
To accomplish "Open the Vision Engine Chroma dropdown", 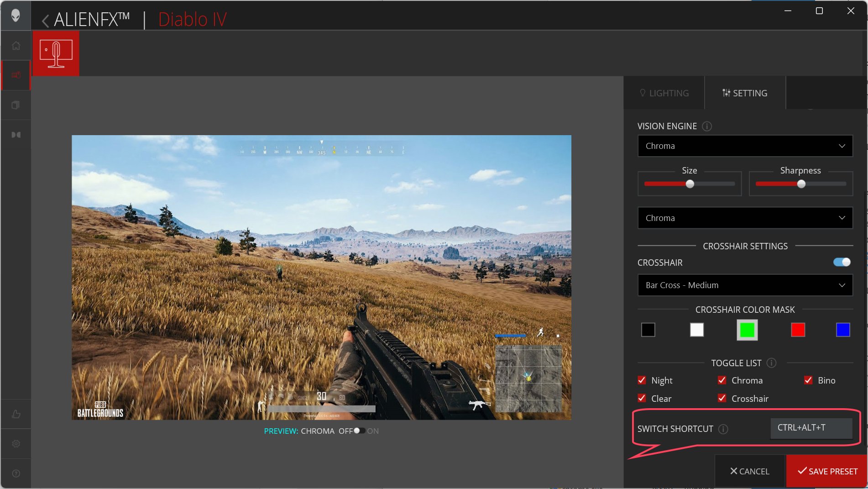I will click(x=745, y=146).
